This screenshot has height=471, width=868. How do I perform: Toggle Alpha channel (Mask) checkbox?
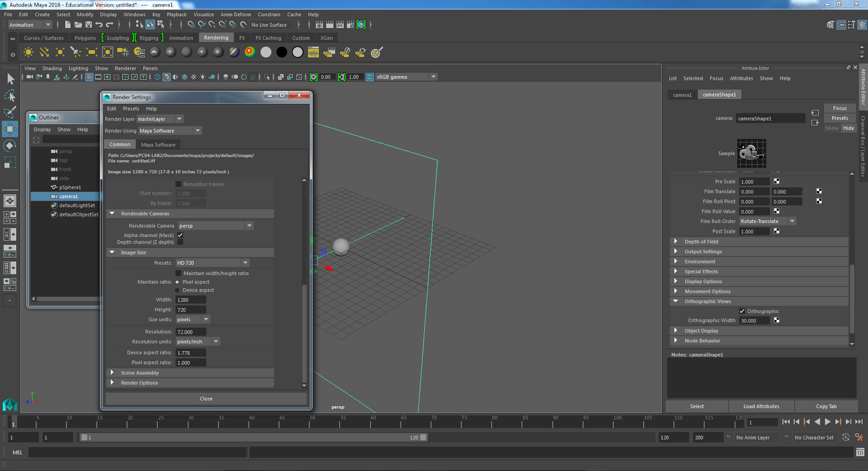coord(180,235)
